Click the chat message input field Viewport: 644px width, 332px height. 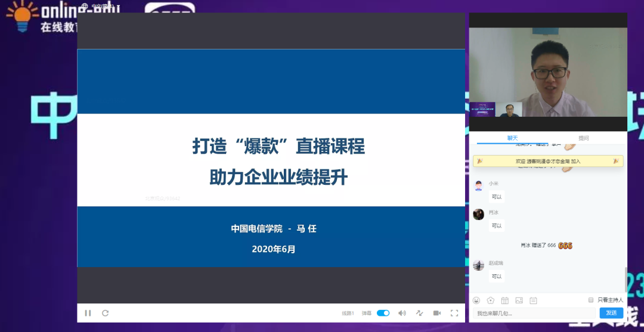click(534, 314)
